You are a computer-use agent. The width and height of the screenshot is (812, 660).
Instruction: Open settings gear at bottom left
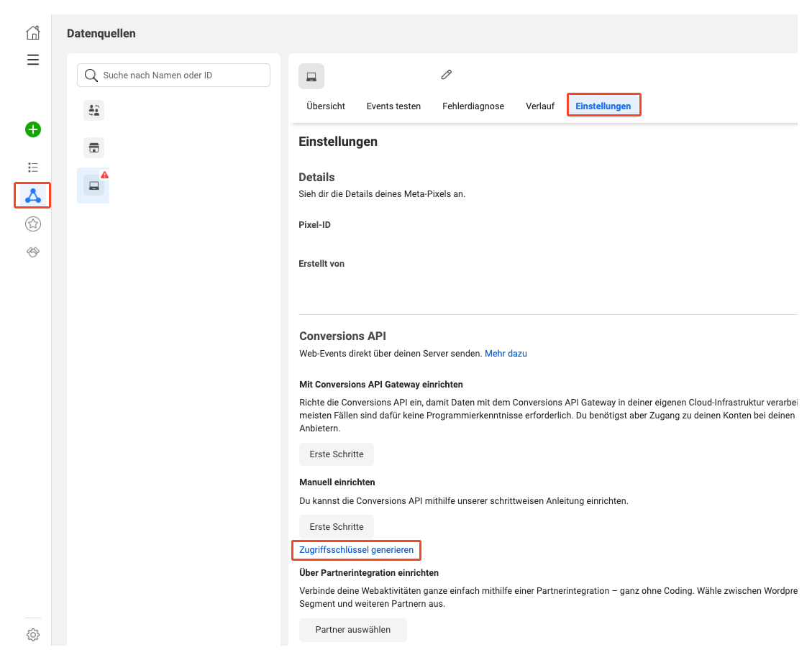coord(32,635)
